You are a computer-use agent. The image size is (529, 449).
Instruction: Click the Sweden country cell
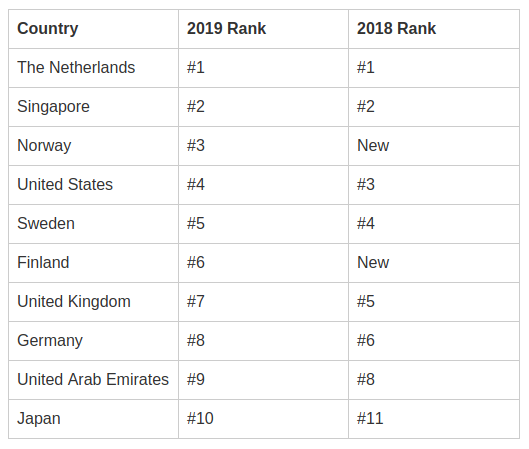pyautogui.click(x=93, y=224)
